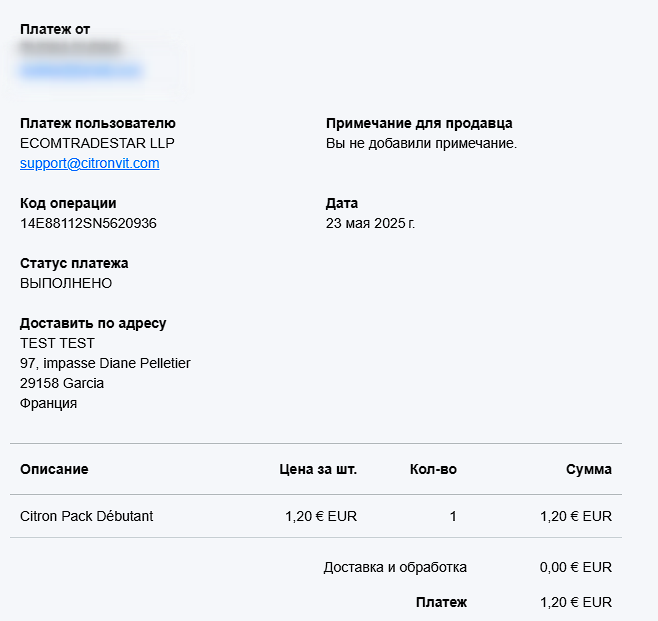This screenshot has height=621, width=658.
Task: Open the support@citronvit.com email link
Action: [x=89, y=163]
